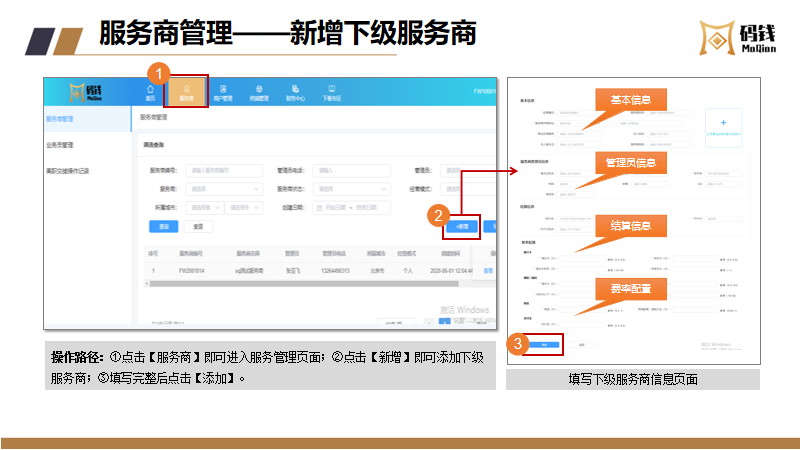
Task: Open the 所属城市 province dropdown
Action: tap(204, 207)
